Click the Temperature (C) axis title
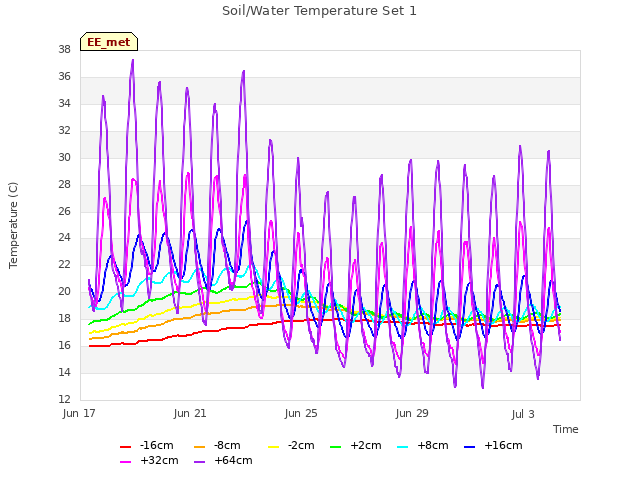640x480 pixels. (13, 225)
